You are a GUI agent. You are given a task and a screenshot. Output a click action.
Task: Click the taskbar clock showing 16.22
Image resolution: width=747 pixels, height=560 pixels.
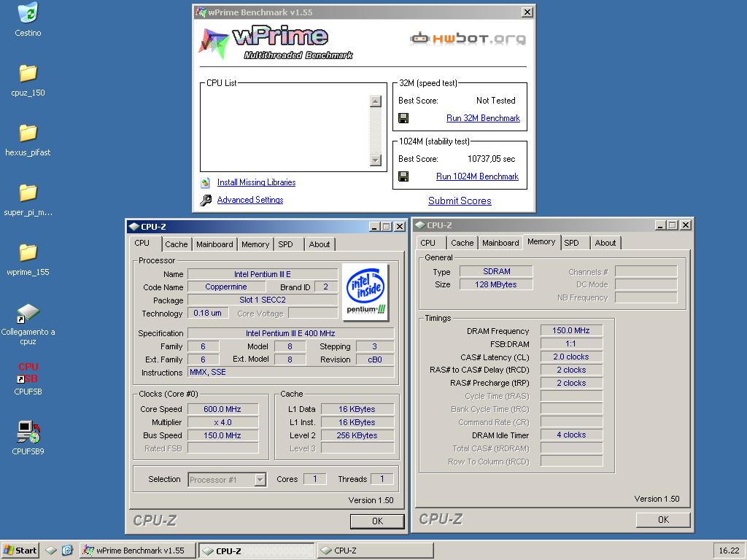coord(729,551)
